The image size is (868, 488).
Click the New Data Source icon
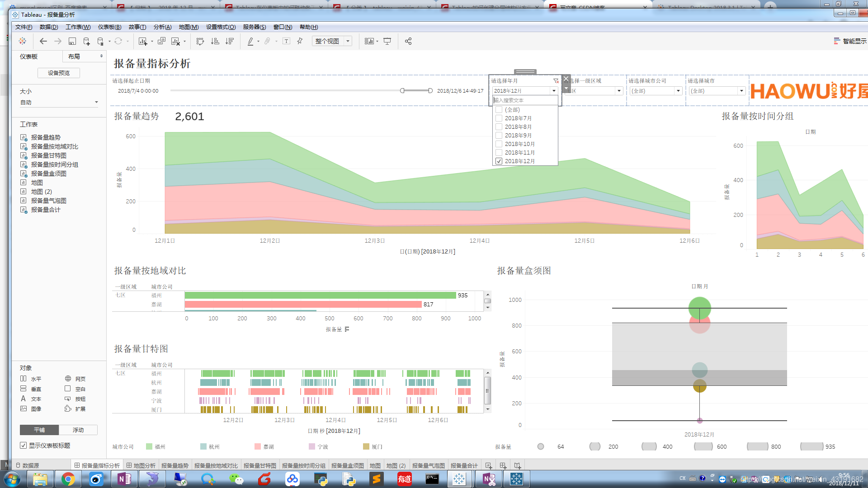click(86, 41)
